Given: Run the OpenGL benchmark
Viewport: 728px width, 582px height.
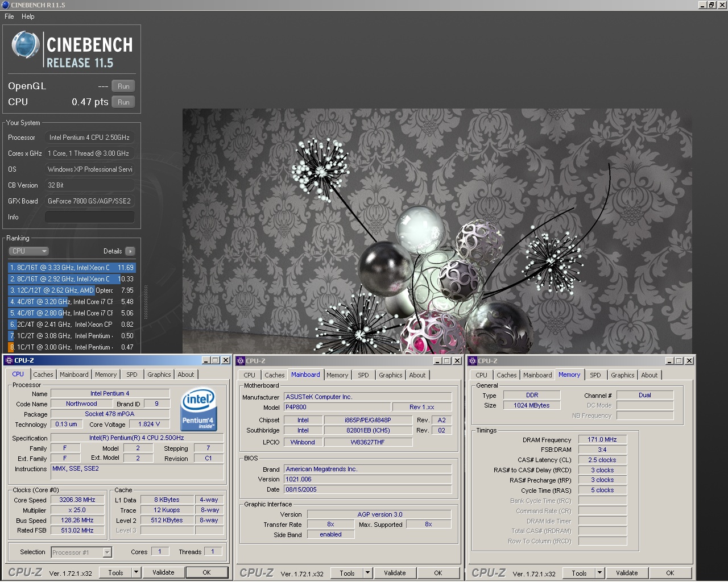Looking at the screenshot, I should click(123, 86).
